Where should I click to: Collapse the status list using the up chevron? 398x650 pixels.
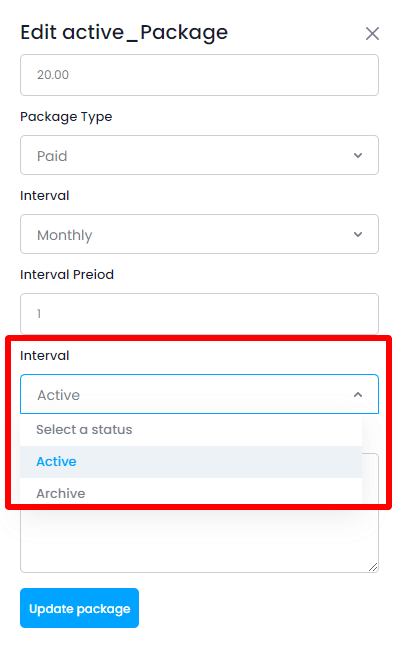(x=358, y=395)
